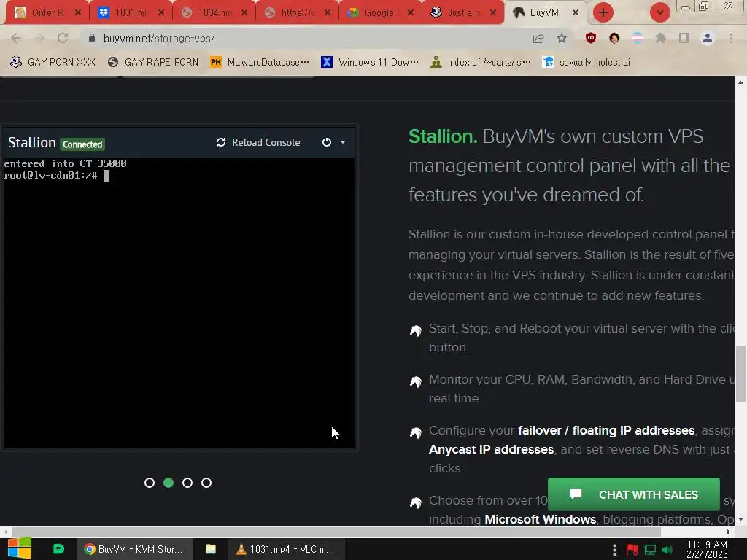Open File Explorer from taskbar

click(x=211, y=549)
